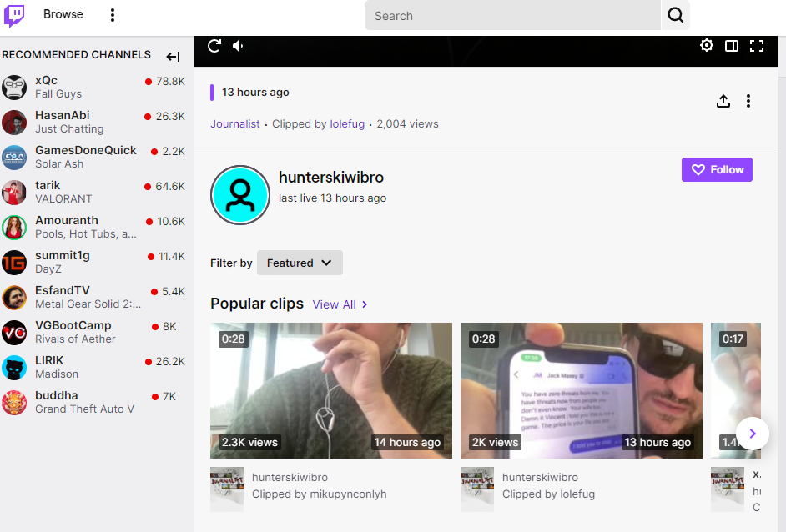The width and height of the screenshot is (786, 532).
Task: Open player settings gear
Action: pyautogui.click(x=706, y=46)
